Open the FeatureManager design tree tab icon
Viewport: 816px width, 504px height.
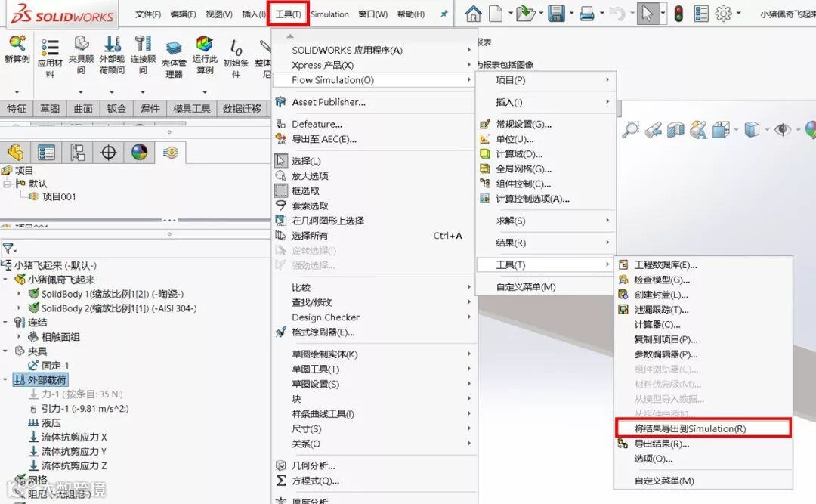tap(15, 153)
